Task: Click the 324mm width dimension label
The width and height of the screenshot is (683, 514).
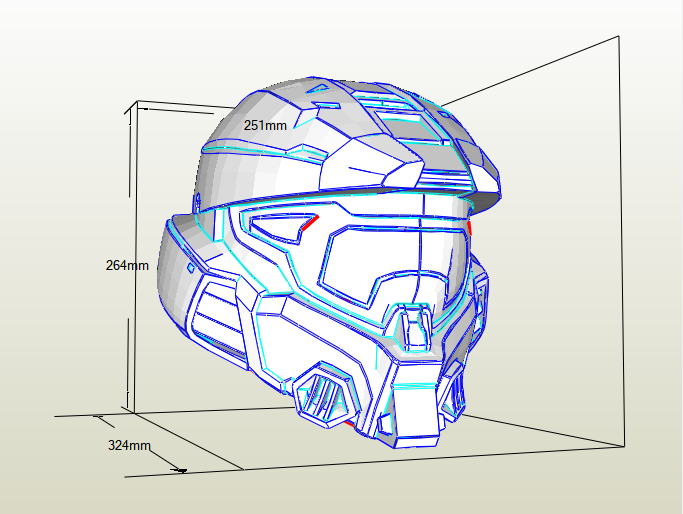Action: 129,445
